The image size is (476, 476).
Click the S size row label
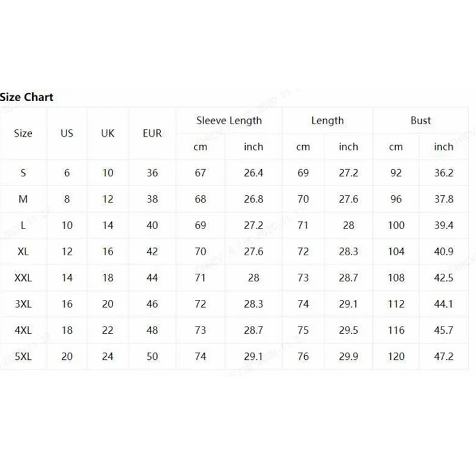pos(23,173)
